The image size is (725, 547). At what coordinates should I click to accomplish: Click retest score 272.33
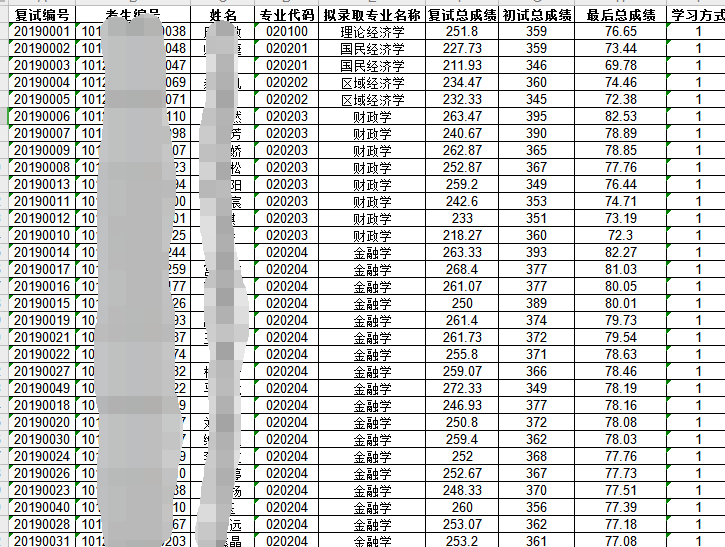[x=462, y=388]
